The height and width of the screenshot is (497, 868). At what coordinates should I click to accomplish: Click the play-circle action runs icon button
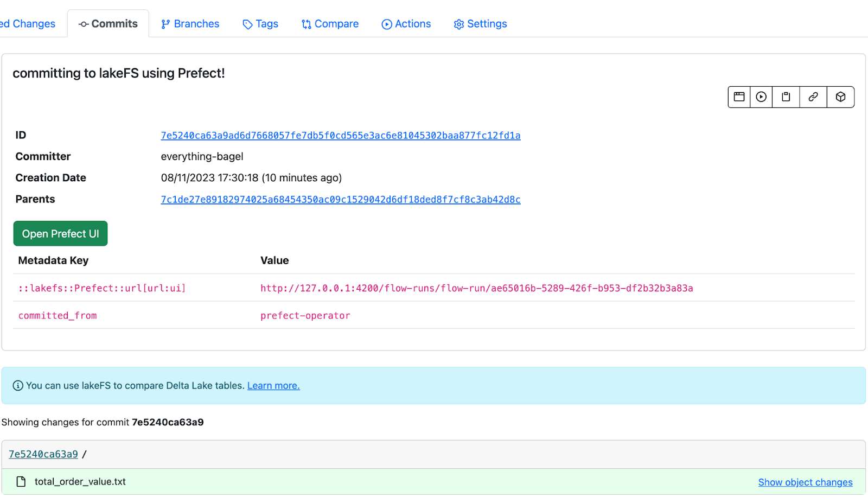coord(761,97)
